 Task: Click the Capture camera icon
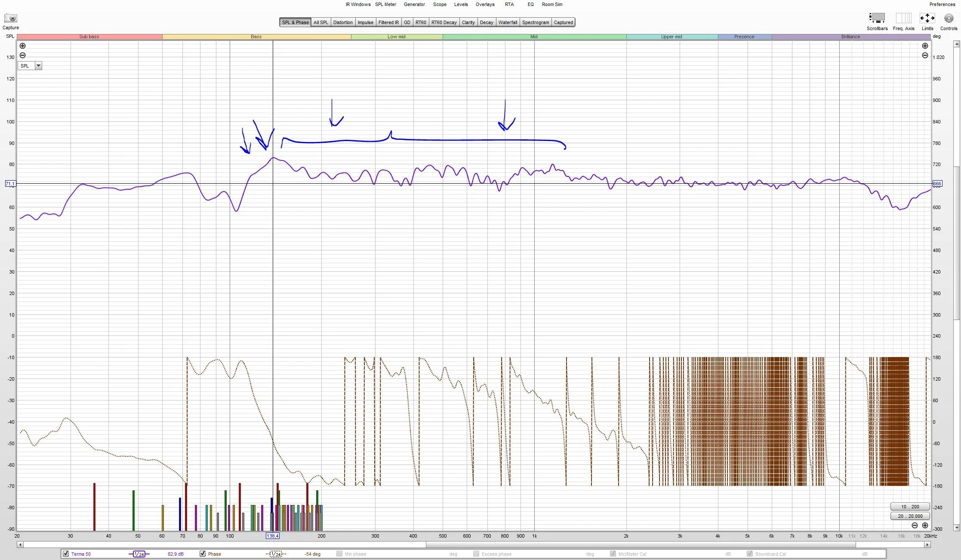tap(11, 18)
